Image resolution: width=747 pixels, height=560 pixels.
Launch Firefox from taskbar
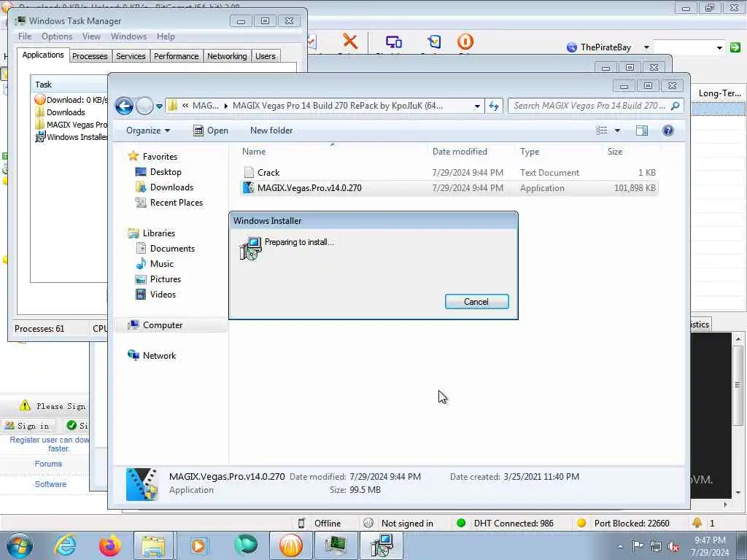pyautogui.click(x=109, y=545)
